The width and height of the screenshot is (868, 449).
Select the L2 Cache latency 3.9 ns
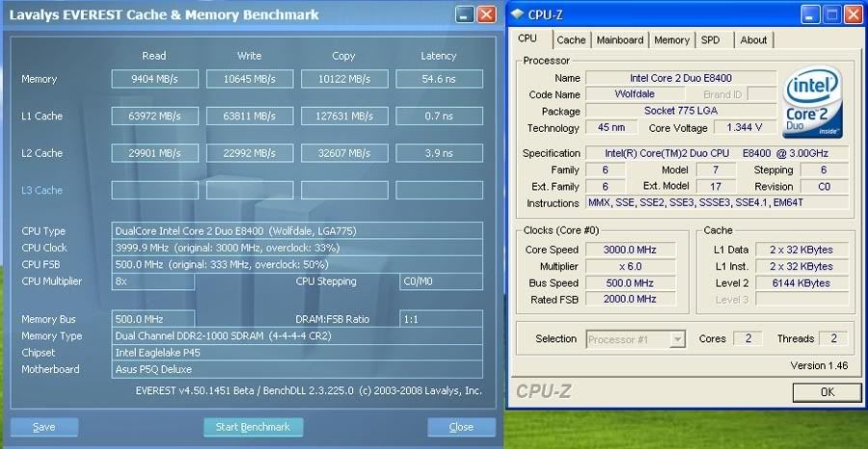pyautogui.click(x=439, y=153)
